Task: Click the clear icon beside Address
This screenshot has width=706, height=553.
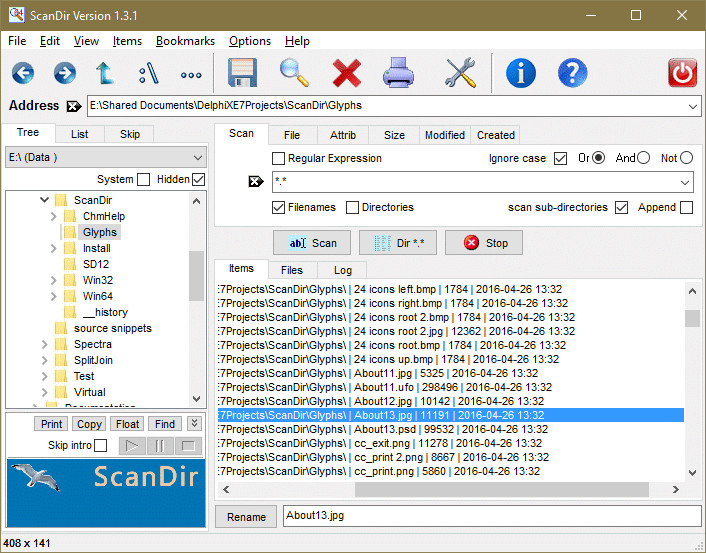Action: point(74,106)
